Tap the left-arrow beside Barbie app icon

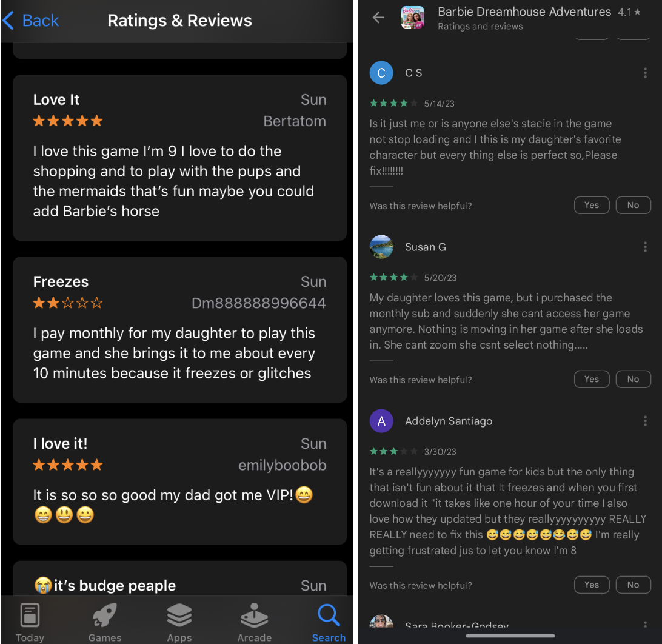(379, 18)
